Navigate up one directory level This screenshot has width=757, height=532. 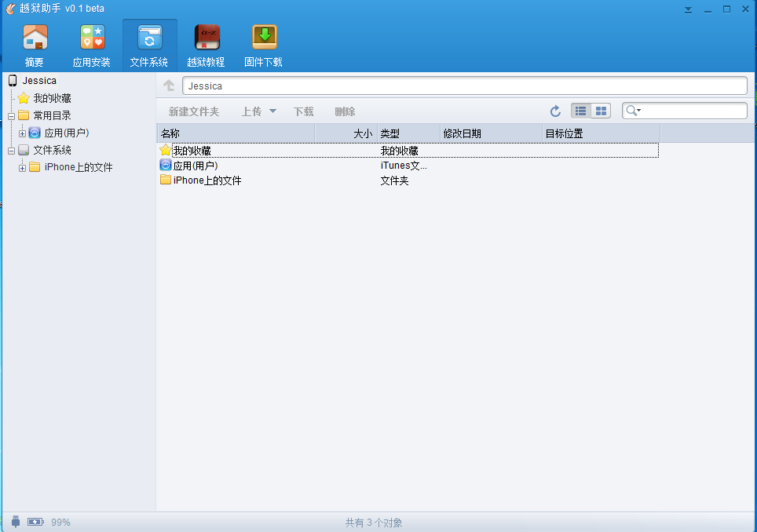[169, 85]
